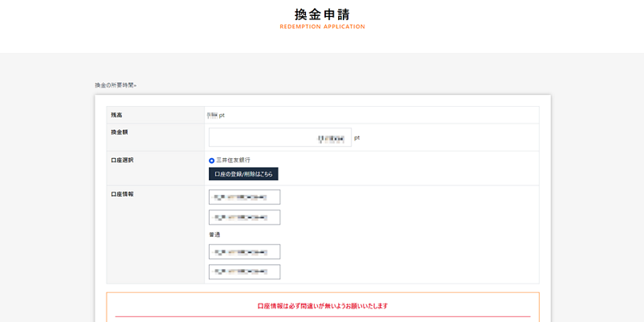Click the REDEMPTION APPLICATION subtitle

[323, 26]
